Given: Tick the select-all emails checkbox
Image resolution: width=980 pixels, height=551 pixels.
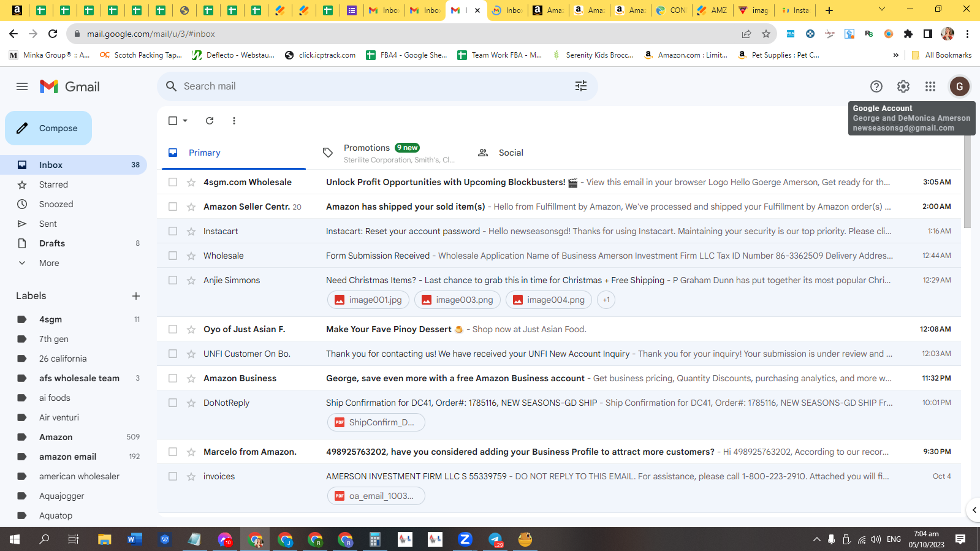Looking at the screenshot, I should coord(173,121).
